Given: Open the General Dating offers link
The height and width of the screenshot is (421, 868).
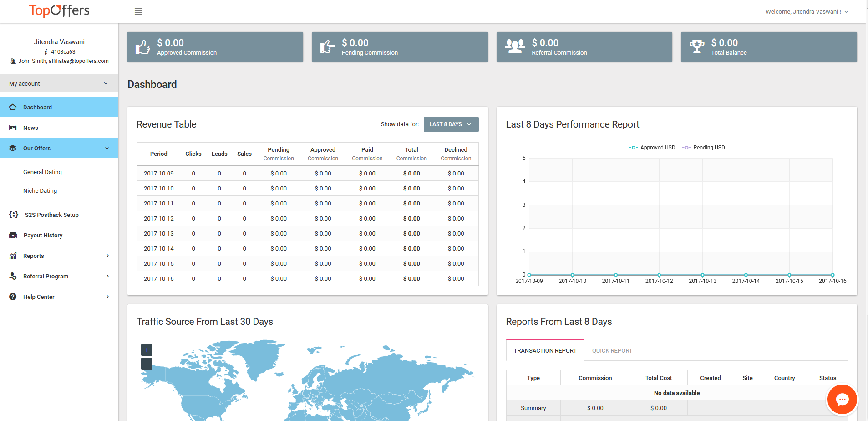Looking at the screenshot, I should point(42,172).
